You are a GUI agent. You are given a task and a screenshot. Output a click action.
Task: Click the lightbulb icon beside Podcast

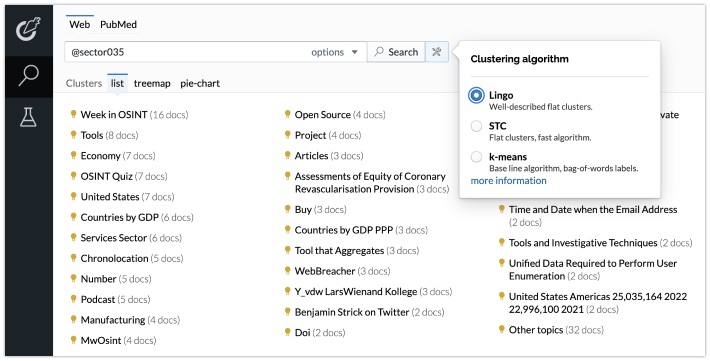coord(73,298)
